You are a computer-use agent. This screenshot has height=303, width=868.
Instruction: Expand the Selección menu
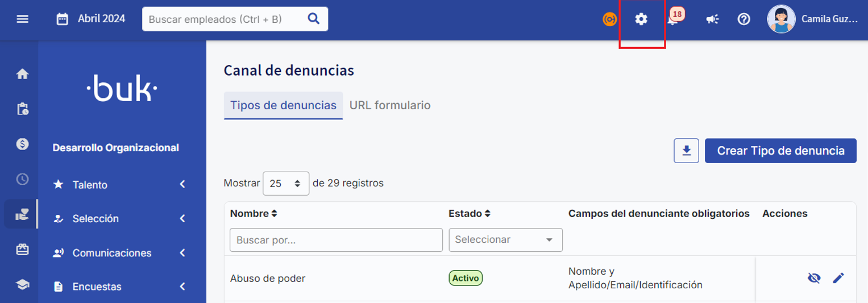pyautogui.click(x=119, y=219)
